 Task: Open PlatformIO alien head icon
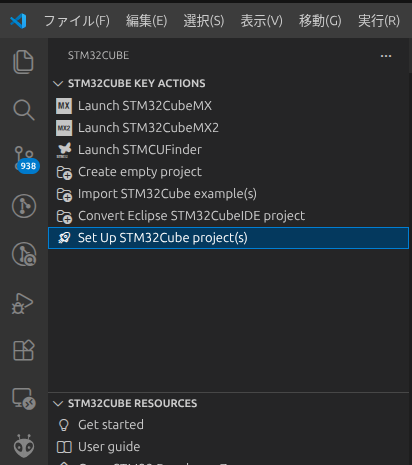click(24, 446)
